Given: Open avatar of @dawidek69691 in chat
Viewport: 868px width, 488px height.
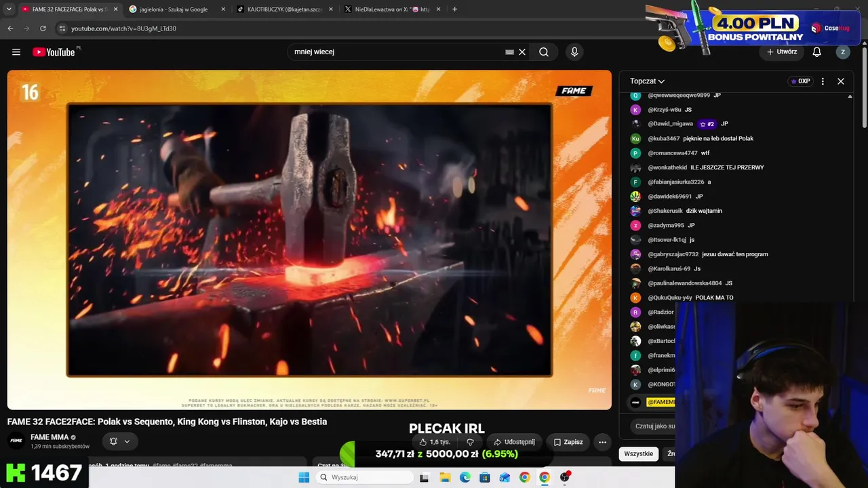Looking at the screenshot, I should point(635,197).
